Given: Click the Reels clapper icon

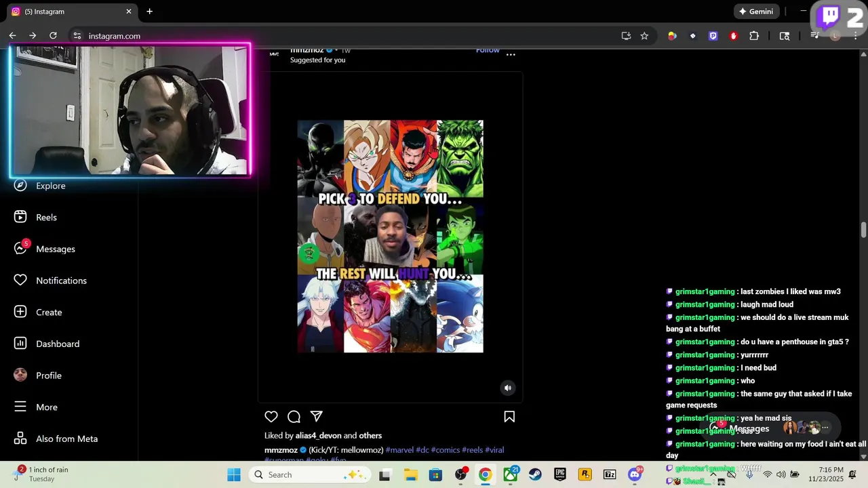Looking at the screenshot, I should 20,217.
